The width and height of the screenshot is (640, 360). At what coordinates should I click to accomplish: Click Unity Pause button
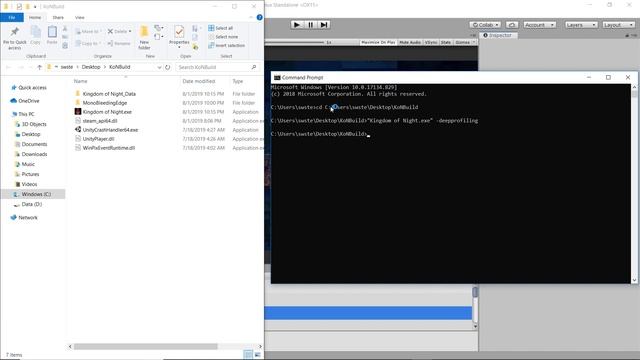[311, 25]
